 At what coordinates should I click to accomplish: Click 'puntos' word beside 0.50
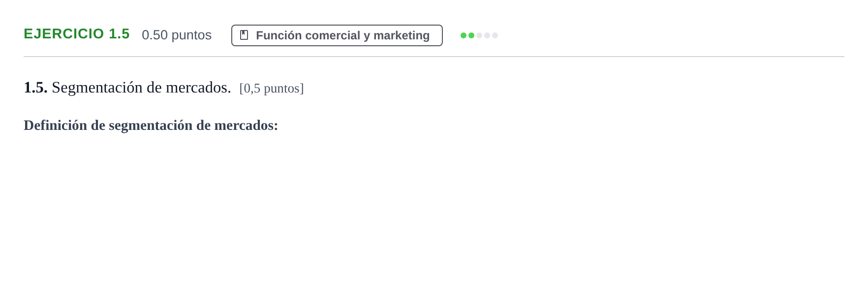191,35
